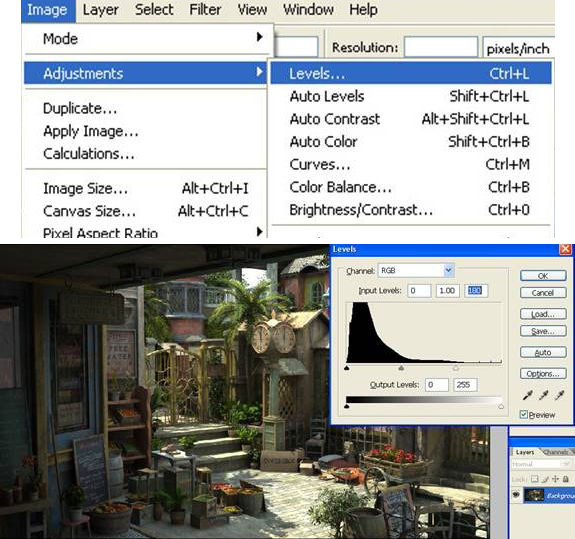The image size is (575, 539).
Task: Click the Load... button in Levels
Action: click(x=543, y=314)
